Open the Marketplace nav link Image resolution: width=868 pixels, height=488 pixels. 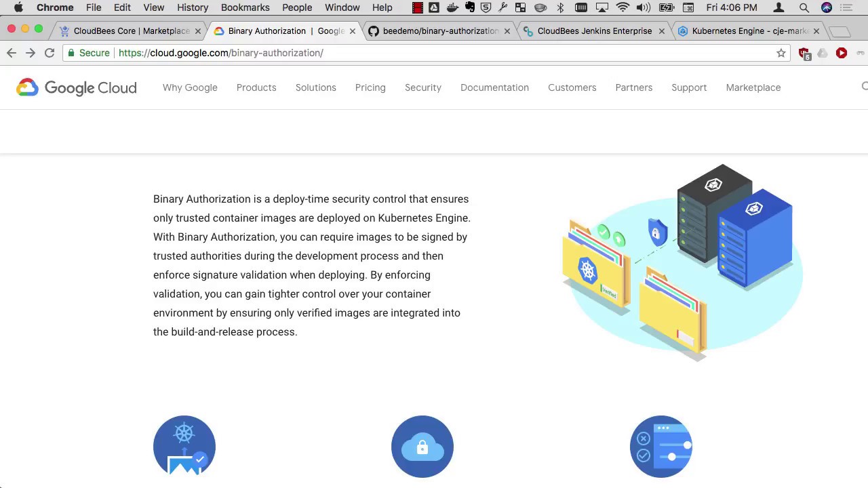[x=753, y=87]
